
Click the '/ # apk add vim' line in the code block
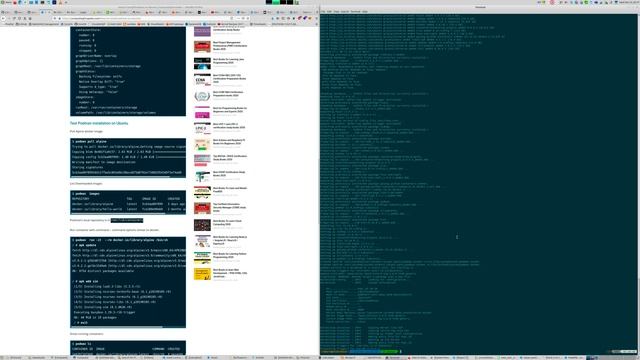[x=85, y=282]
